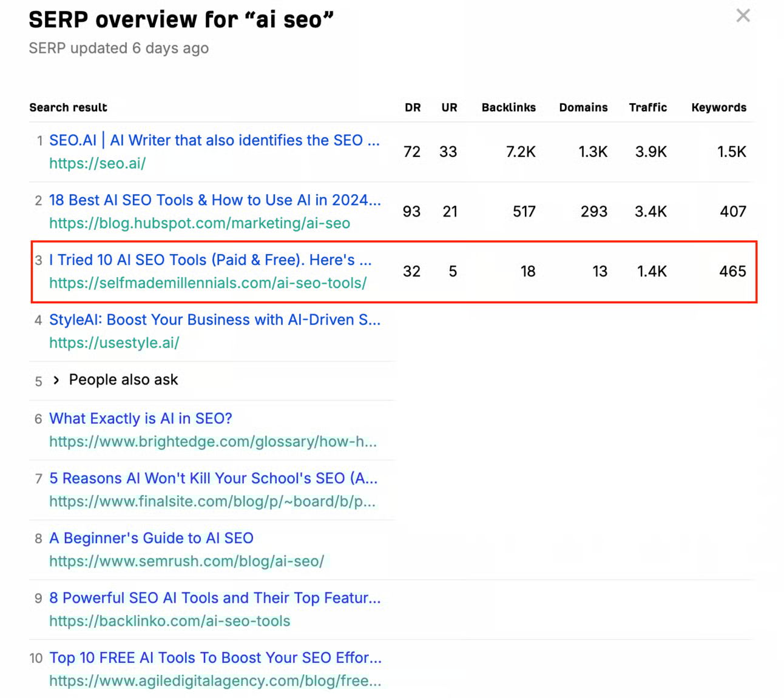Open 5 Reasons AI Won't Kill result

(x=214, y=478)
